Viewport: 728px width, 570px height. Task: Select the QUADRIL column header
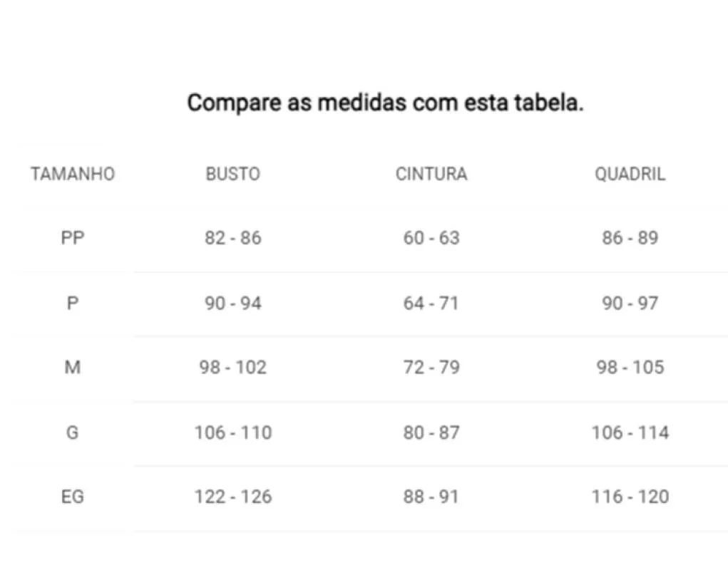[630, 174]
